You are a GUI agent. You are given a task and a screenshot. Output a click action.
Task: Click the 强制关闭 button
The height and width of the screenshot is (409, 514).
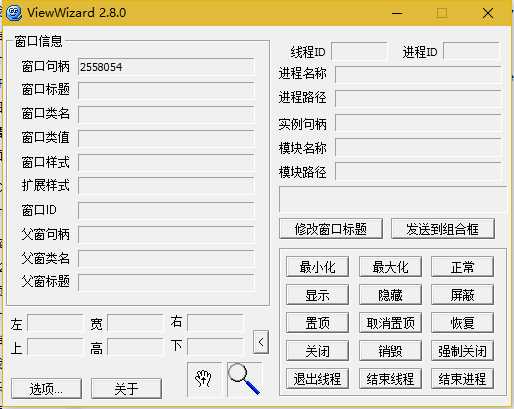(x=462, y=351)
